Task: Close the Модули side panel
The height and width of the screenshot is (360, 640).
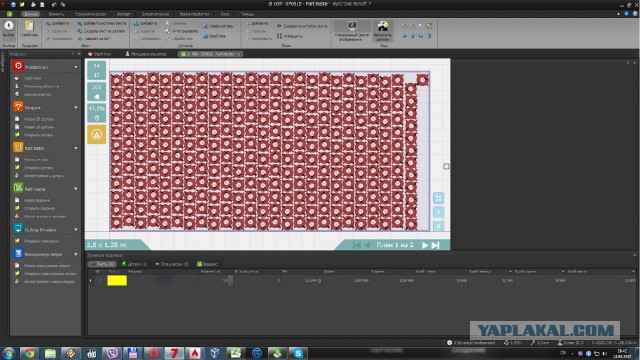Action: pos(79,54)
